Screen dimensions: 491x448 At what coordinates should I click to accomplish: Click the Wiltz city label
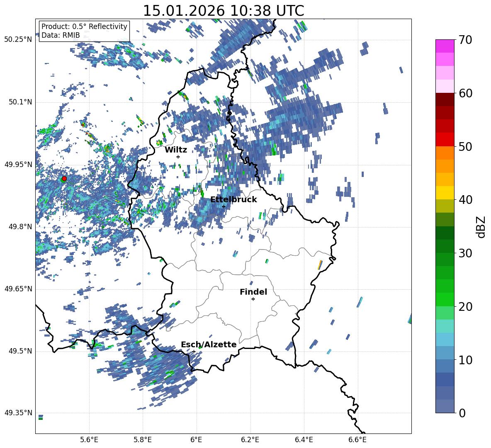pos(176,150)
